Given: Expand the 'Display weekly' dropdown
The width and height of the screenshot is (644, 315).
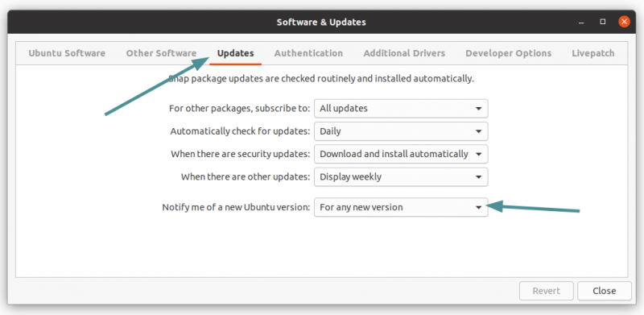Looking at the screenshot, I should 401,176.
